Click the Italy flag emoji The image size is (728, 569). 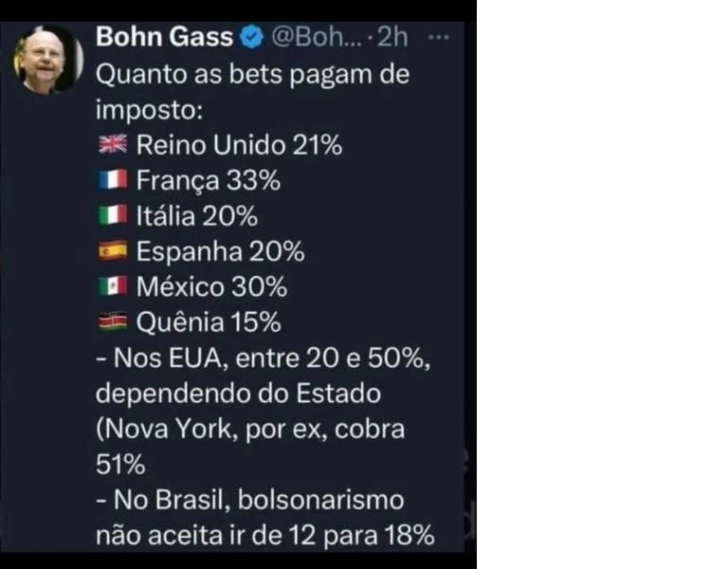coord(113,216)
